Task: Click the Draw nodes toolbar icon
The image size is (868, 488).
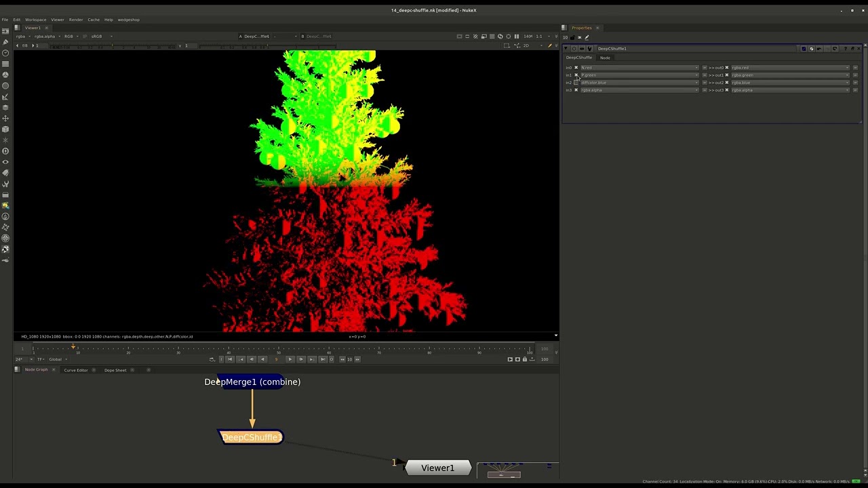Action: 5,42
